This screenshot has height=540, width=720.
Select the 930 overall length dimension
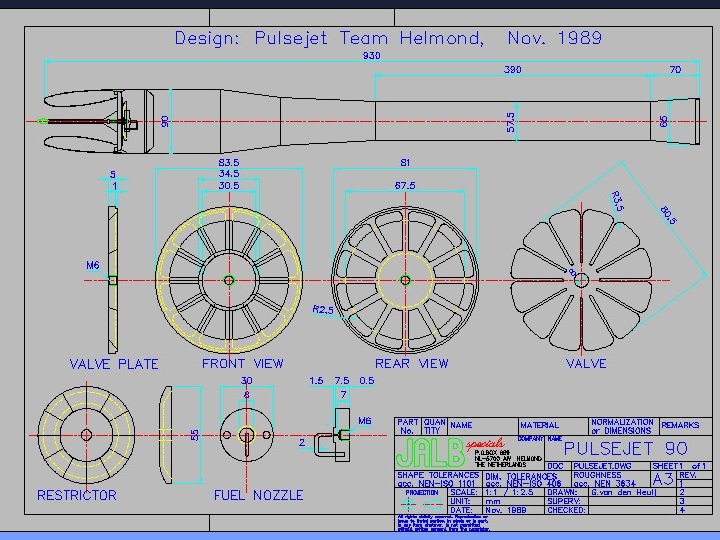371,56
